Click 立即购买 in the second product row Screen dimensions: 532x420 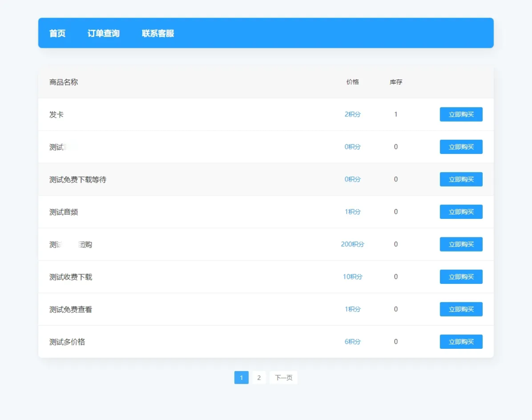click(x=461, y=147)
